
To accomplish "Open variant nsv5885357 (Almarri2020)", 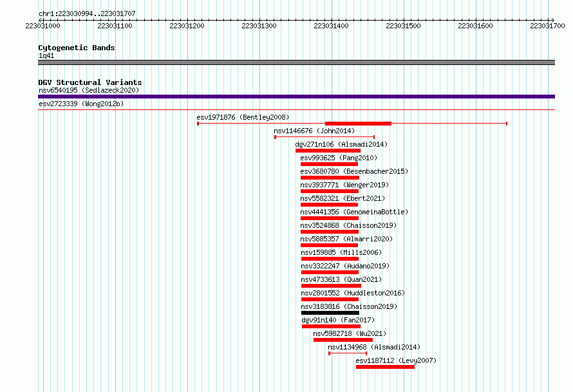I will point(346,239).
